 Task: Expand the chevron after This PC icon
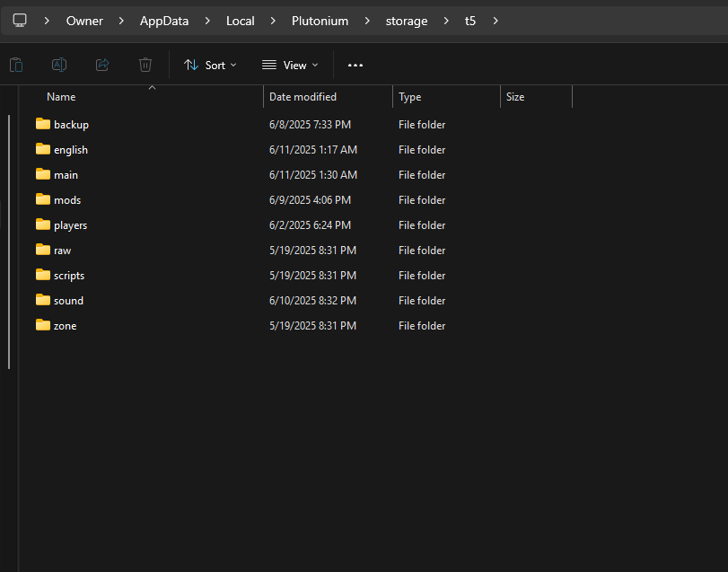pyautogui.click(x=47, y=21)
